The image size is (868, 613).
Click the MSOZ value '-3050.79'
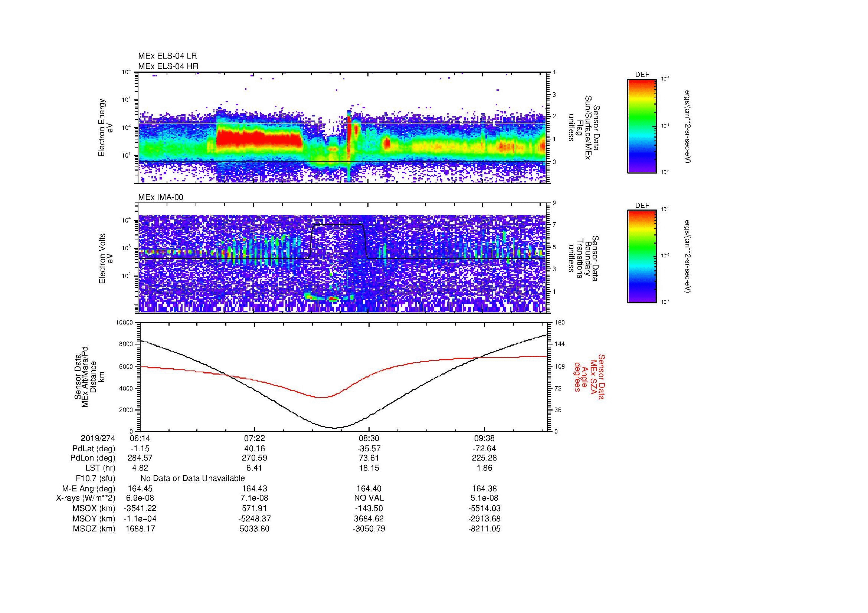pyautogui.click(x=369, y=529)
